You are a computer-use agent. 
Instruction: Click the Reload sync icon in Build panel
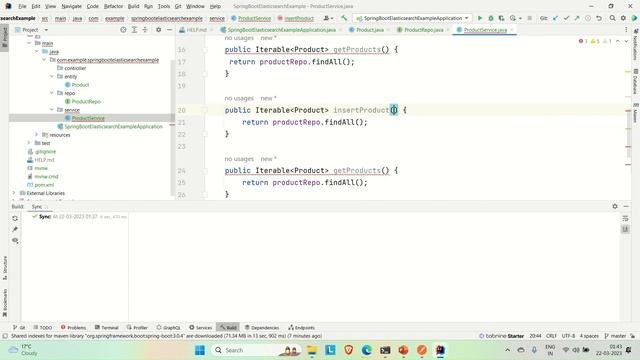(15, 218)
